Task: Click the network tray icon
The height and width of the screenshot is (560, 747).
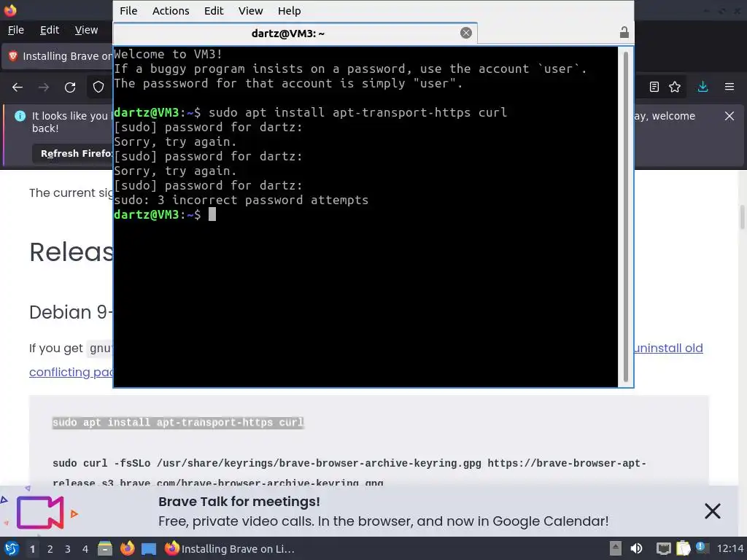Action: click(x=663, y=548)
